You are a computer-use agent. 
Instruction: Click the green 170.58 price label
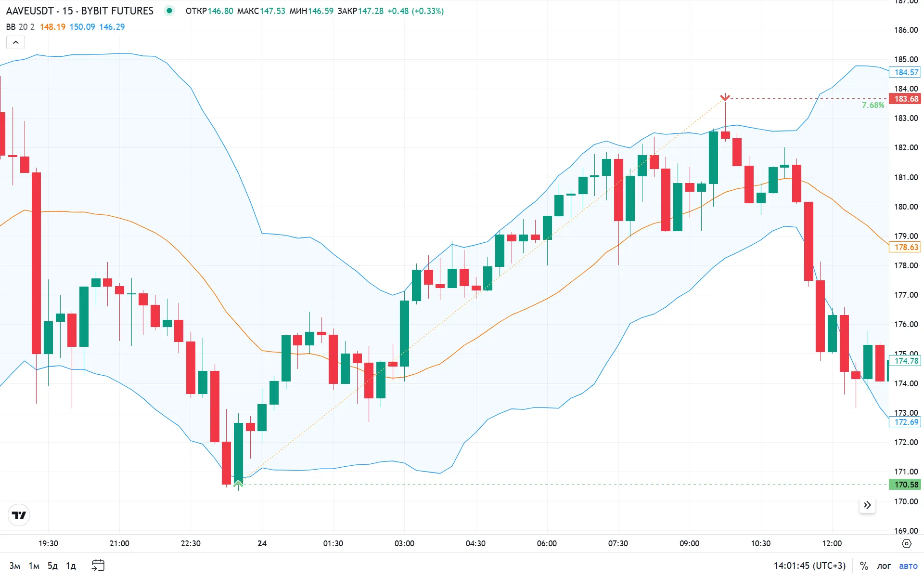click(906, 485)
